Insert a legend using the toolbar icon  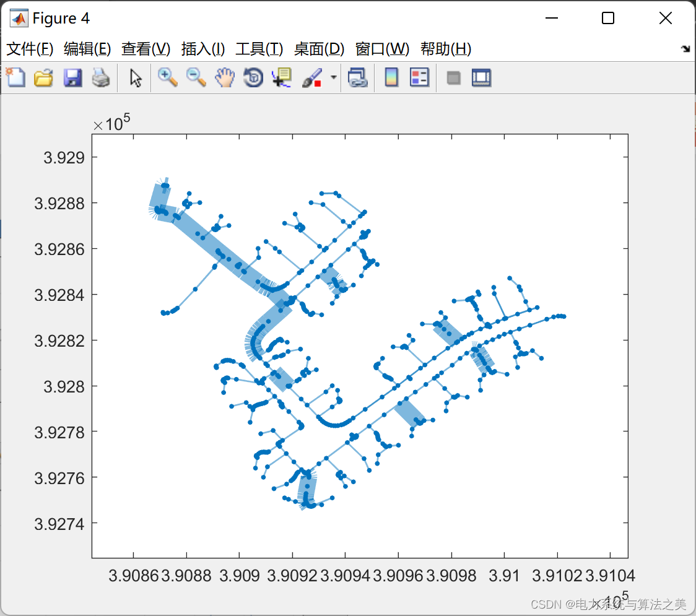[419, 78]
